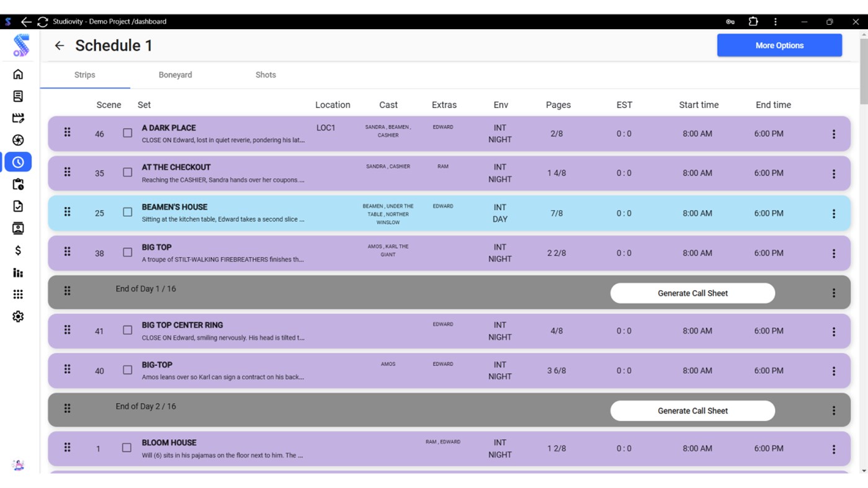
Task: Open the three-dot menu on BIG TOP strip
Action: tap(834, 253)
